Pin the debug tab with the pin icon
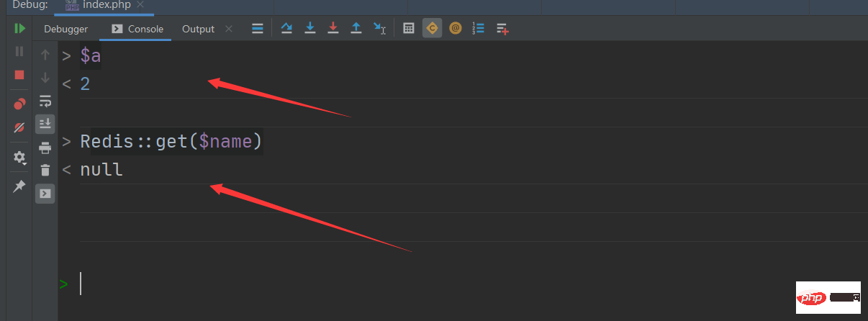Image resolution: width=868 pixels, height=321 pixels. 19,186
